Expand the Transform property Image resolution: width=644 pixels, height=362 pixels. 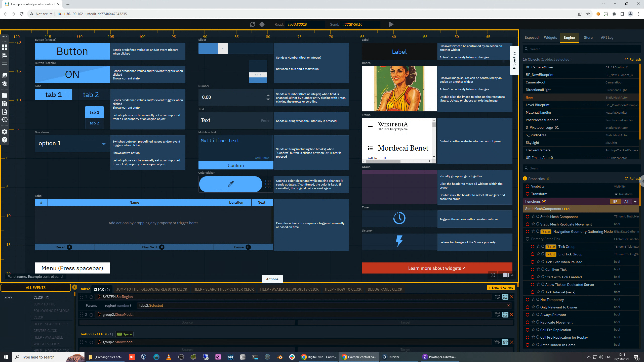click(x=616, y=194)
